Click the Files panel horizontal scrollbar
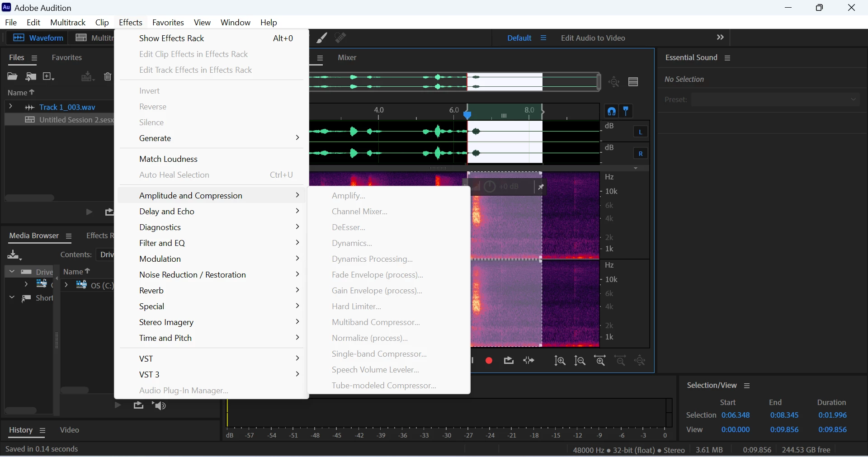The height and width of the screenshot is (457, 868). [30, 198]
